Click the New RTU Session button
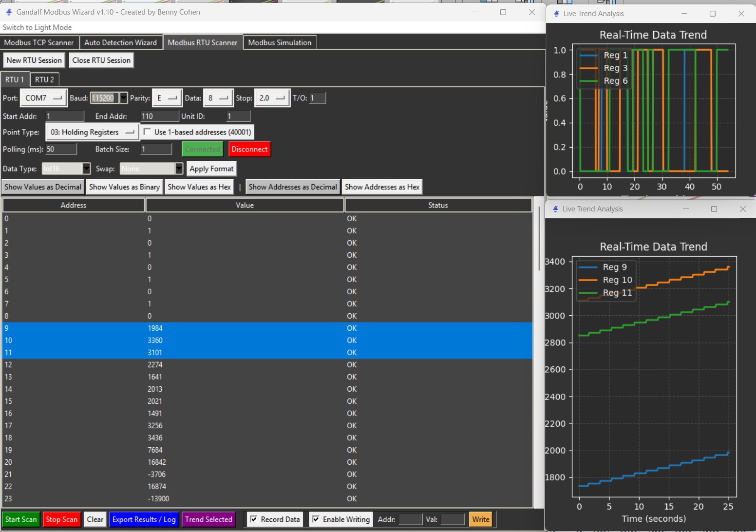 34,60
